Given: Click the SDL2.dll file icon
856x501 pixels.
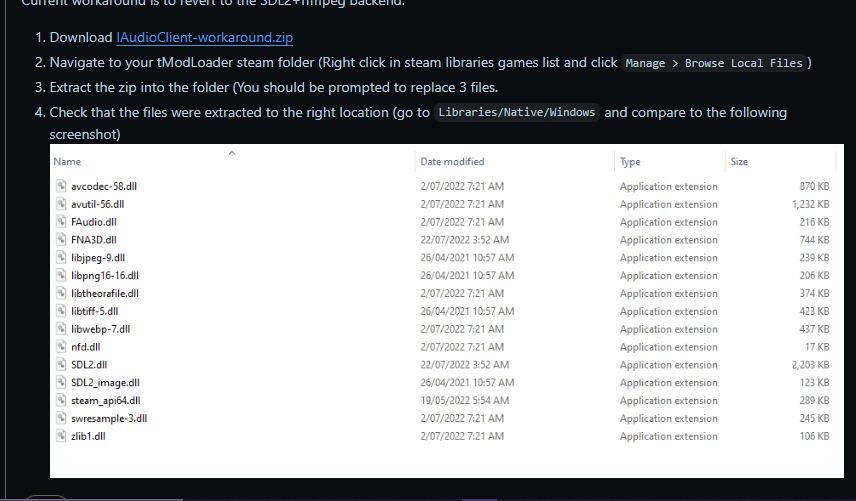Looking at the screenshot, I should 63,365.
